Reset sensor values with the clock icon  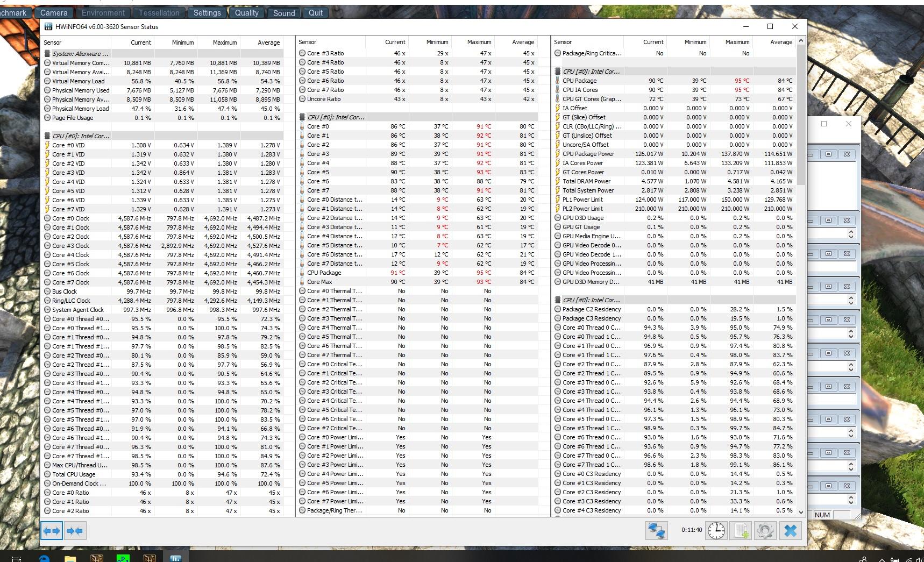point(716,531)
